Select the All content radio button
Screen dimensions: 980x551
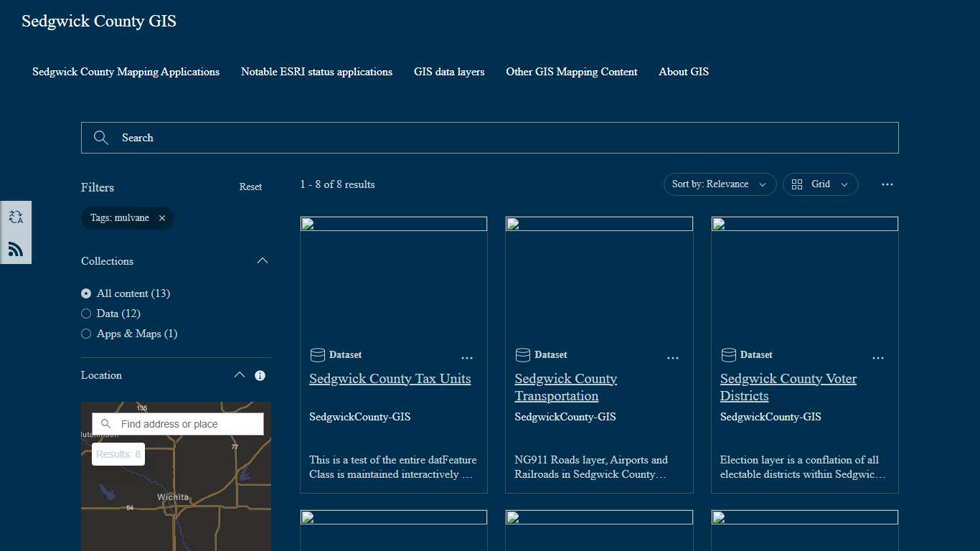click(x=86, y=293)
